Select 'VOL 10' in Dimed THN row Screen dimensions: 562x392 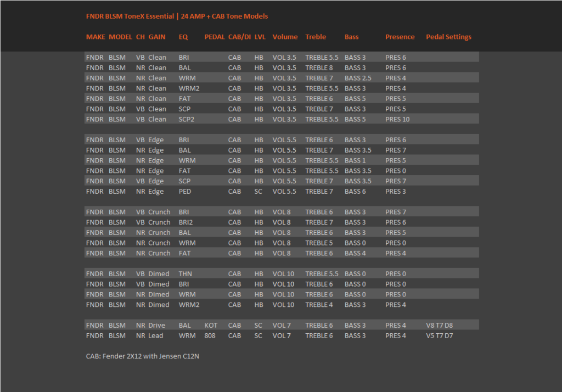[x=283, y=274]
